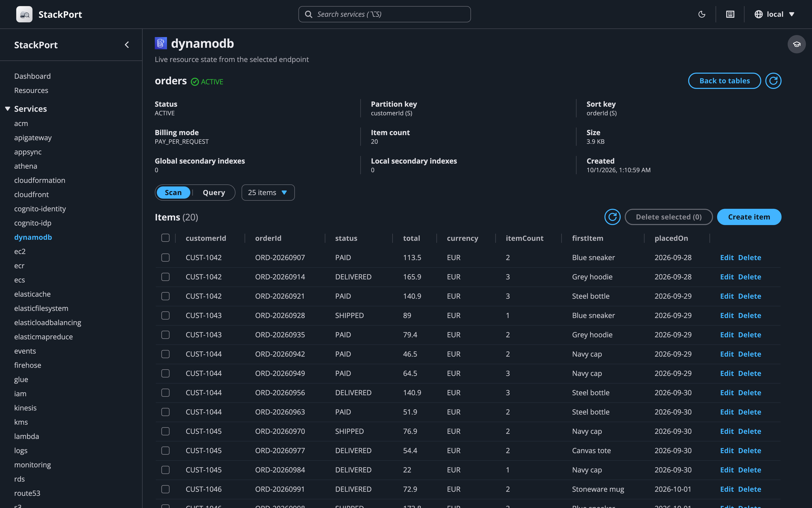Screen dimensions: 812x508
Task: Collapse the Services section triangle
Action: [7, 109]
